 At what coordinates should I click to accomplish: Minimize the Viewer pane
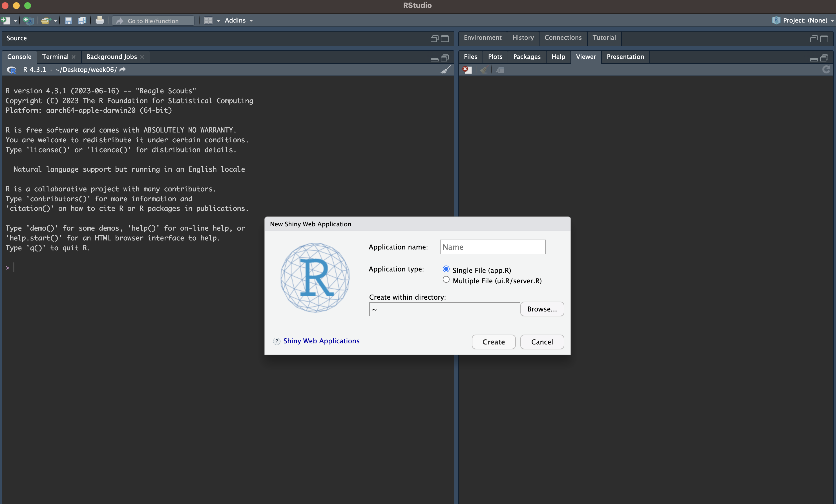814,59
